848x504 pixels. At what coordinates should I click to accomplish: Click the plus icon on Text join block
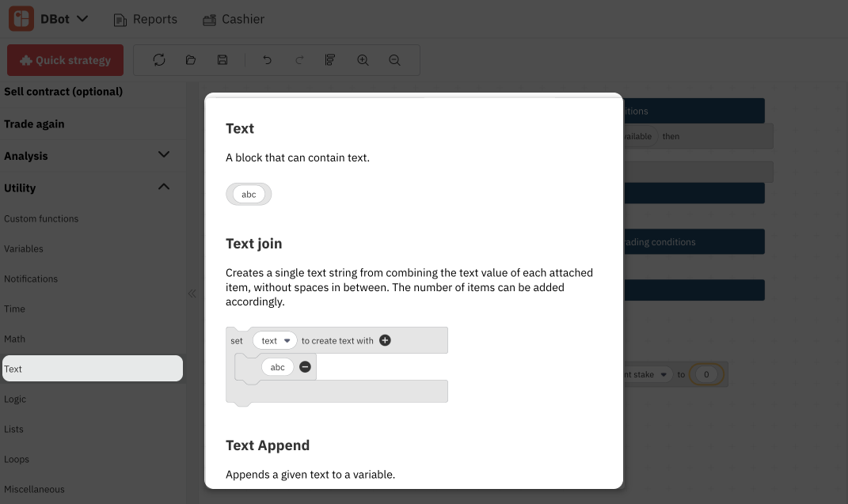pos(385,340)
